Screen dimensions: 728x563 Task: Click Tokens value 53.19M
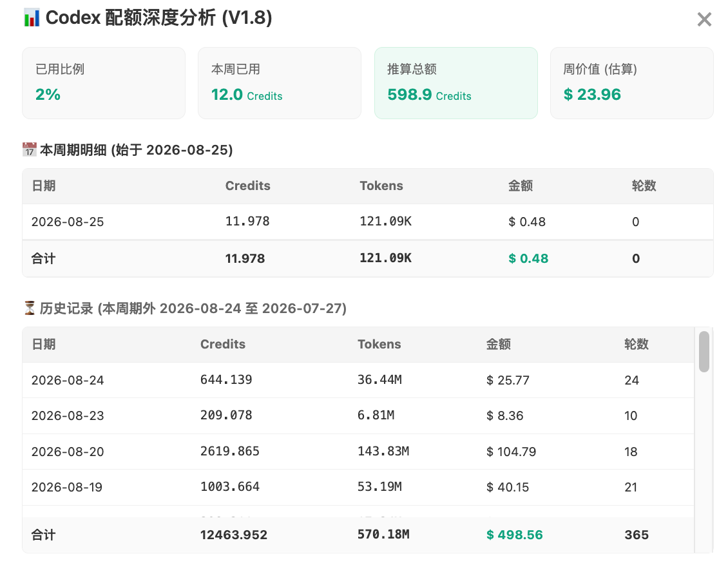click(x=379, y=486)
